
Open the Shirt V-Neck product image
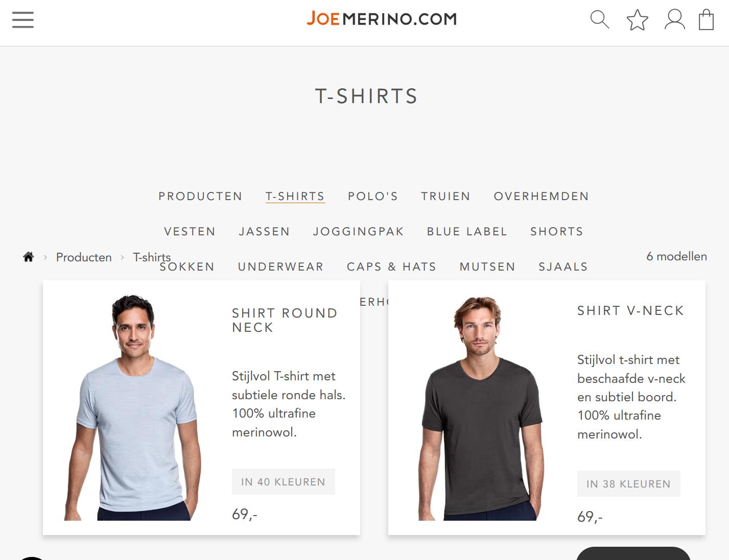[481, 408]
